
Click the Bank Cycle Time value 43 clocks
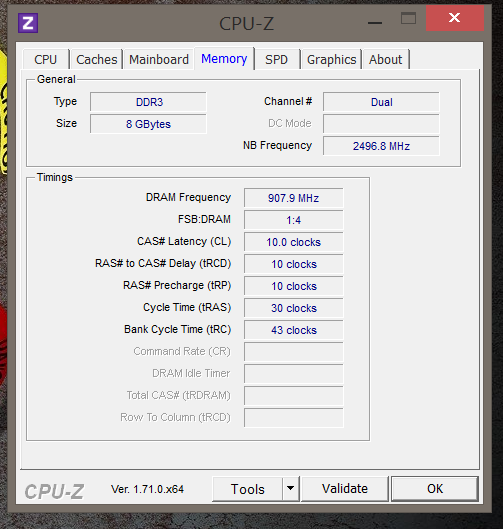click(294, 330)
